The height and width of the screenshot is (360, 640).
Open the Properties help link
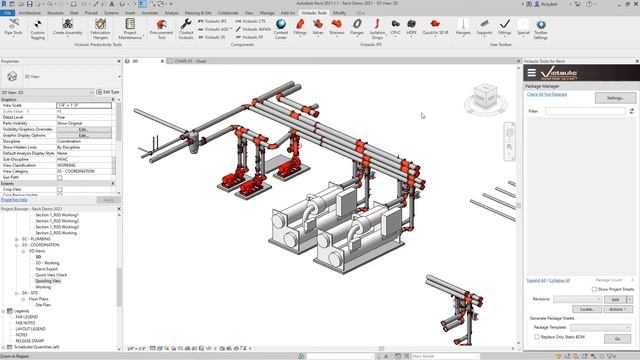[x=14, y=200]
